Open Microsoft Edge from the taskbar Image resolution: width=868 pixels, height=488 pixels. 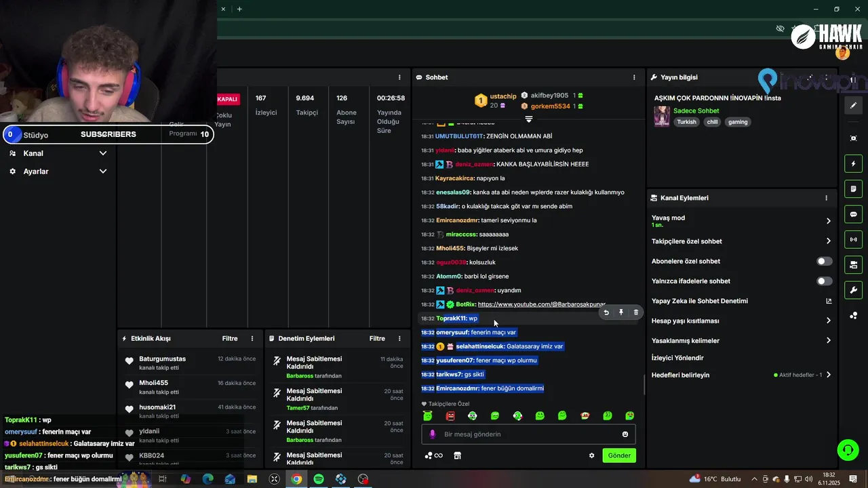[208, 479]
